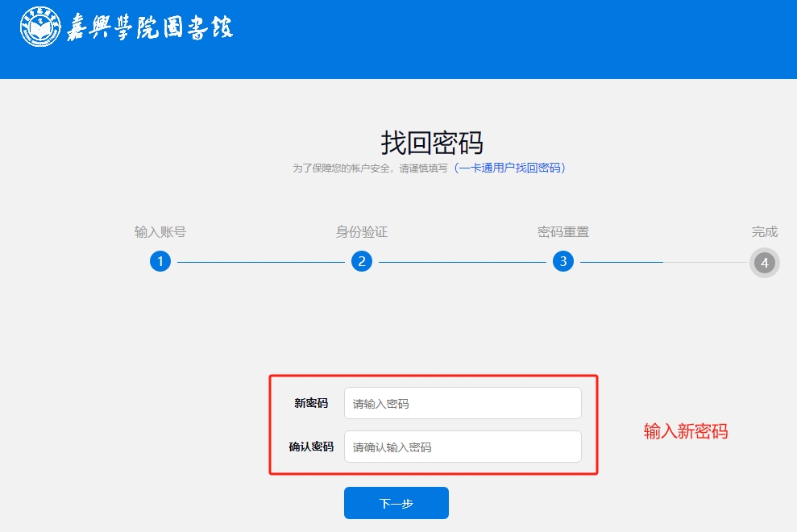Focus the 请输入密码 new password field
Image resolution: width=797 pixels, height=532 pixels.
[x=463, y=403]
